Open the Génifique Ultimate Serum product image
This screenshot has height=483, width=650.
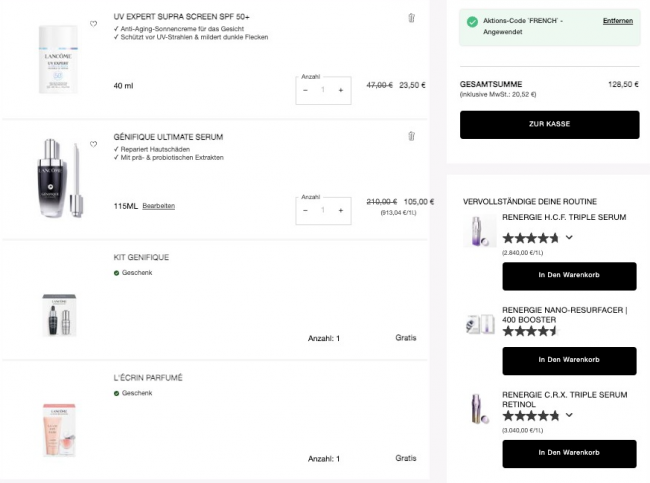point(59,180)
